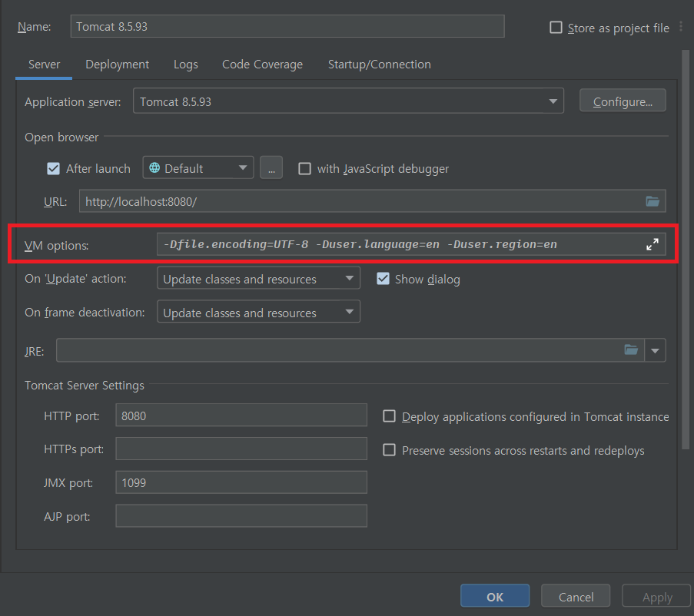
Task: Open the JRE dropdown arrow
Action: (656, 350)
